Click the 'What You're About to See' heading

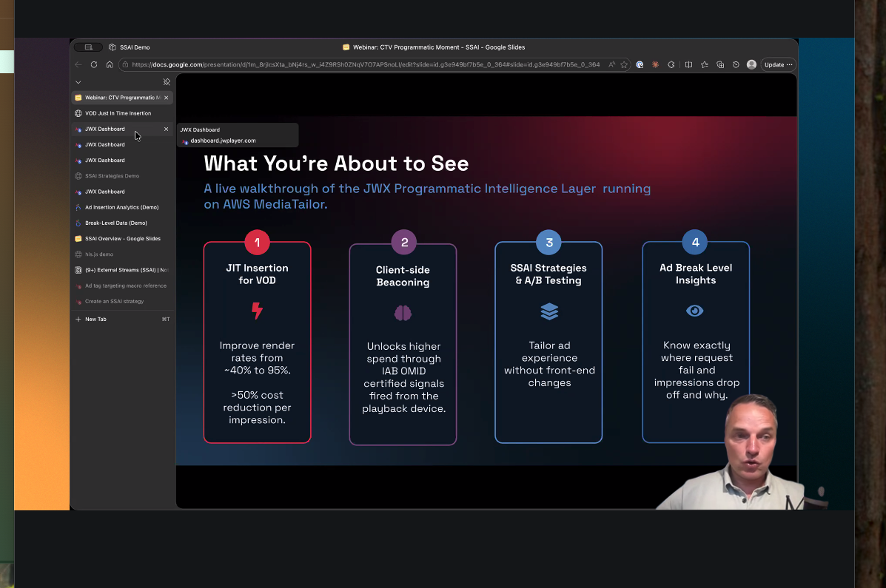(x=336, y=163)
